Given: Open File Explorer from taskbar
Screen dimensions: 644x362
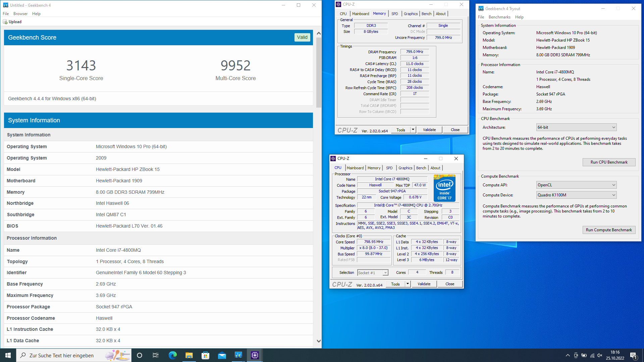Looking at the screenshot, I should (189, 355).
